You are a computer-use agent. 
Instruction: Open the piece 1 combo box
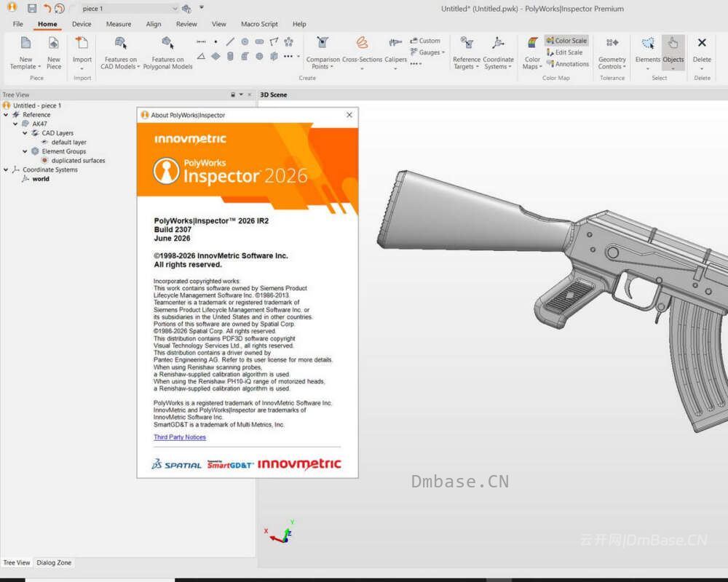coord(129,8)
